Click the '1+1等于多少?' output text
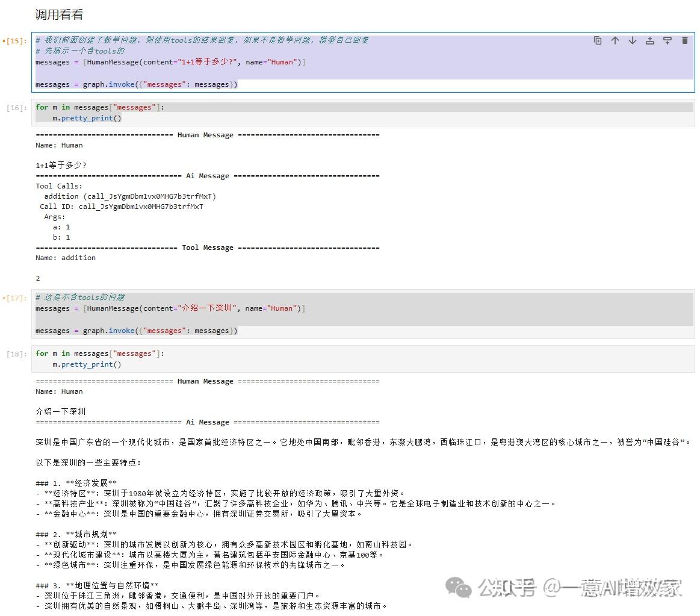Image resolution: width=700 pixels, height=616 pixels. click(61, 165)
